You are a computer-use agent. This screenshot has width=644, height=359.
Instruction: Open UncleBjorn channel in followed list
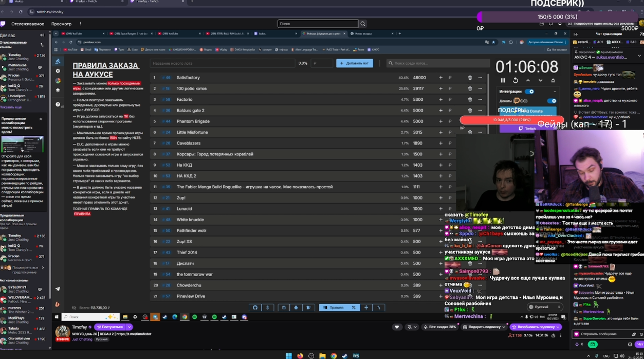(x=25, y=98)
